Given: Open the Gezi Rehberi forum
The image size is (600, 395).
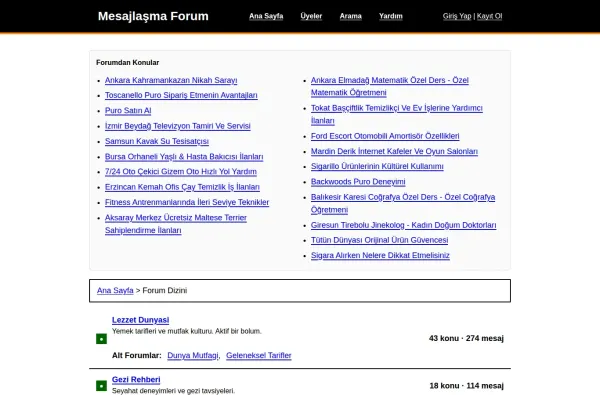Looking at the screenshot, I should (136, 380).
